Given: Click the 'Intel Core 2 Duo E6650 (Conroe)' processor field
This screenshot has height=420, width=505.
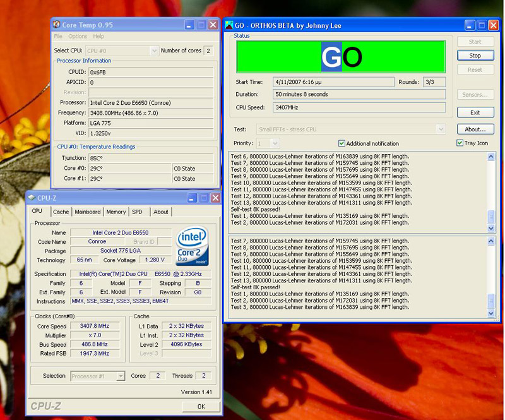Looking at the screenshot, I should (151, 103).
